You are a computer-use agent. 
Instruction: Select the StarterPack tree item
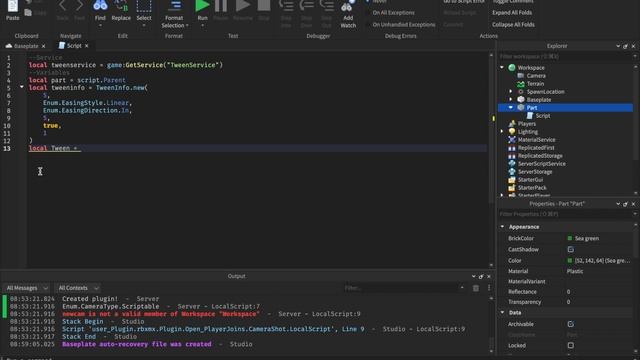532,188
